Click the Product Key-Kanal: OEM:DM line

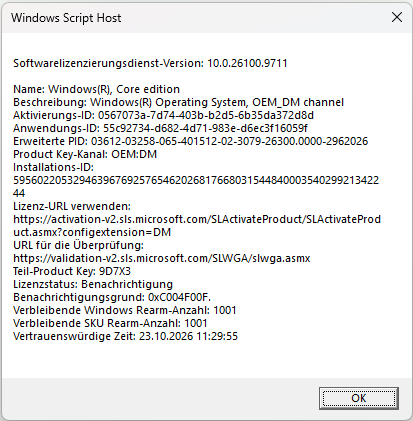tap(85, 154)
